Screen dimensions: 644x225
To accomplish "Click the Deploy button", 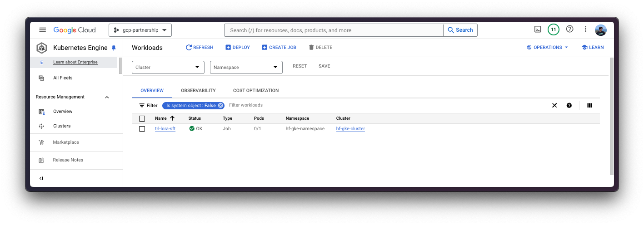I will pos(238,47).
